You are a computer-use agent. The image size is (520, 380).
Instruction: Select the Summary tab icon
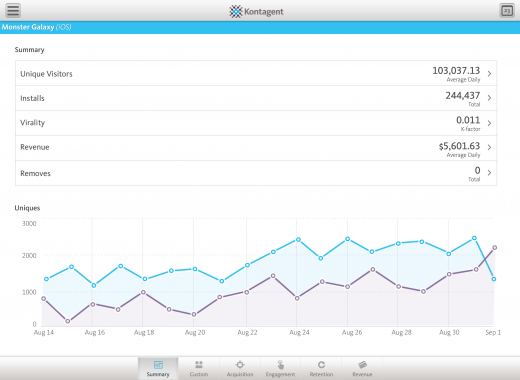coord(158,365)
